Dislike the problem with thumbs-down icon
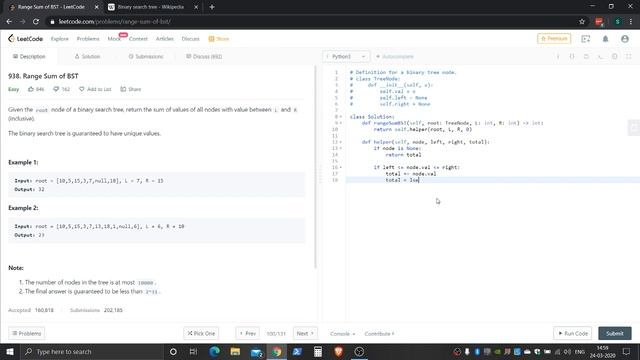Viewport: 640px width, 360px height. 56,89
